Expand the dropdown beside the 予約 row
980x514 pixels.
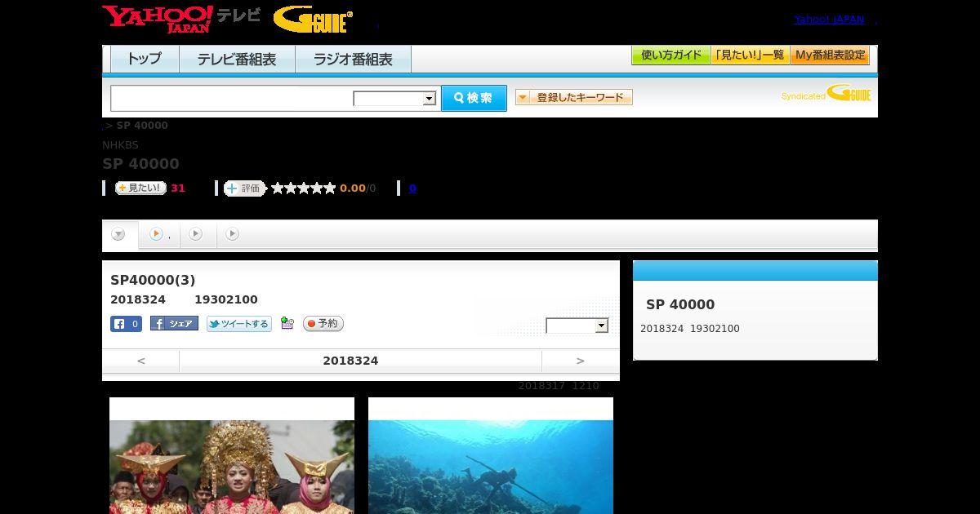577,326
